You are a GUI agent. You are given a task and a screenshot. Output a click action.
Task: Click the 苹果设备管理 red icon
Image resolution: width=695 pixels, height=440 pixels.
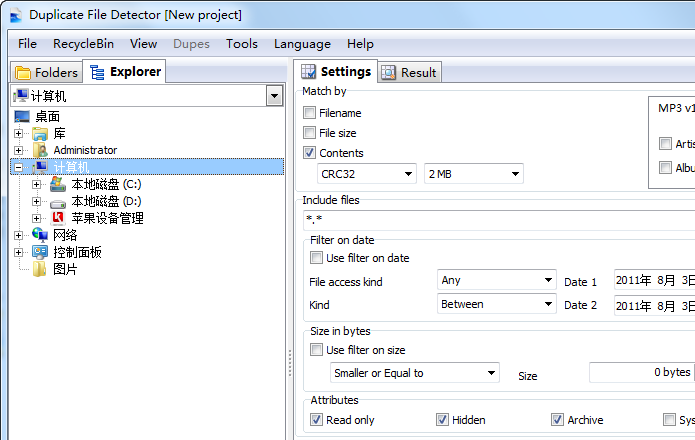pos(58,218)
